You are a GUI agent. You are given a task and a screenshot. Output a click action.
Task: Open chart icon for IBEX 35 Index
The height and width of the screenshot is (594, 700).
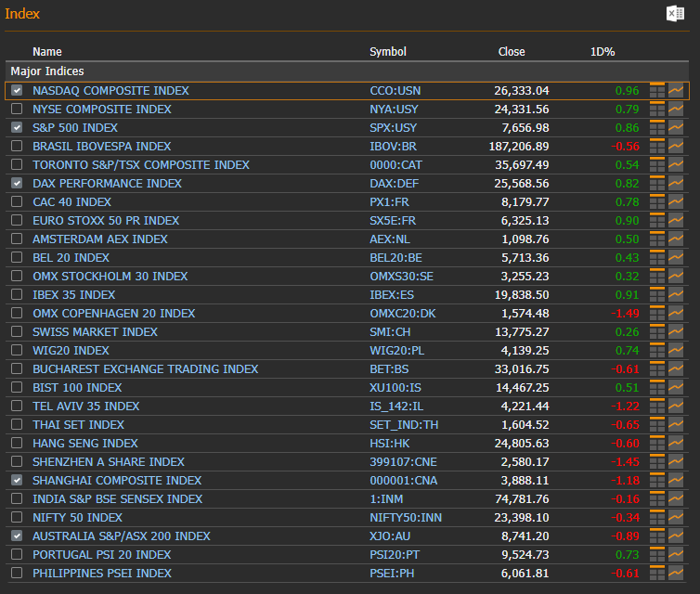click(676, 294)
